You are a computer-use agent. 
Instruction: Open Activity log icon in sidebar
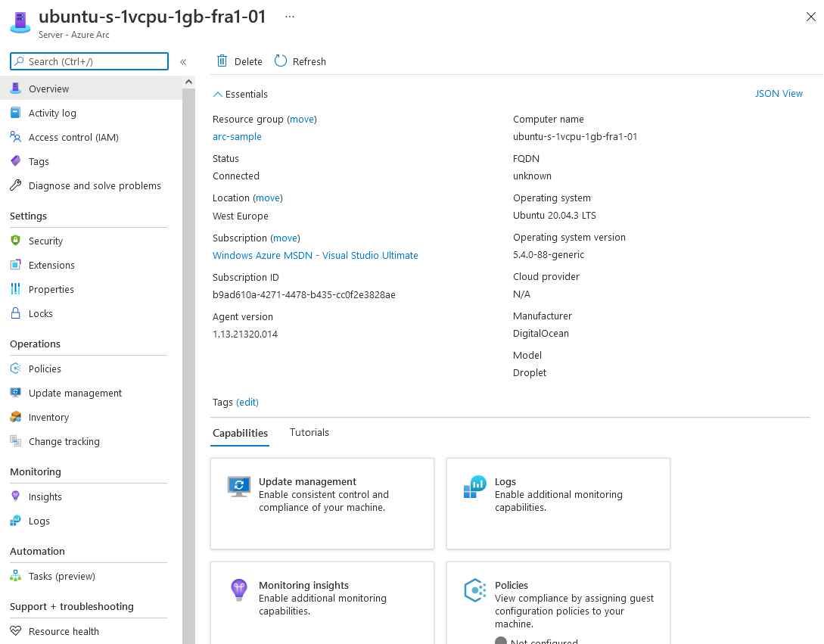(16, 113)
